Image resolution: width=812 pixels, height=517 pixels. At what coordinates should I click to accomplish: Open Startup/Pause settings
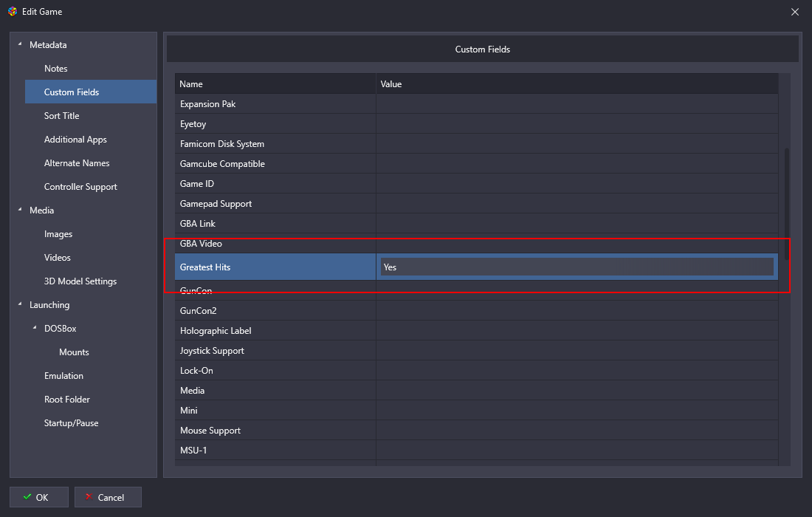71,422
